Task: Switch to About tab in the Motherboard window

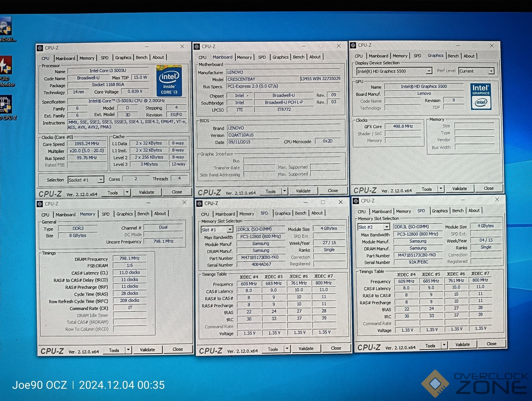Action: tap(315, 57)
